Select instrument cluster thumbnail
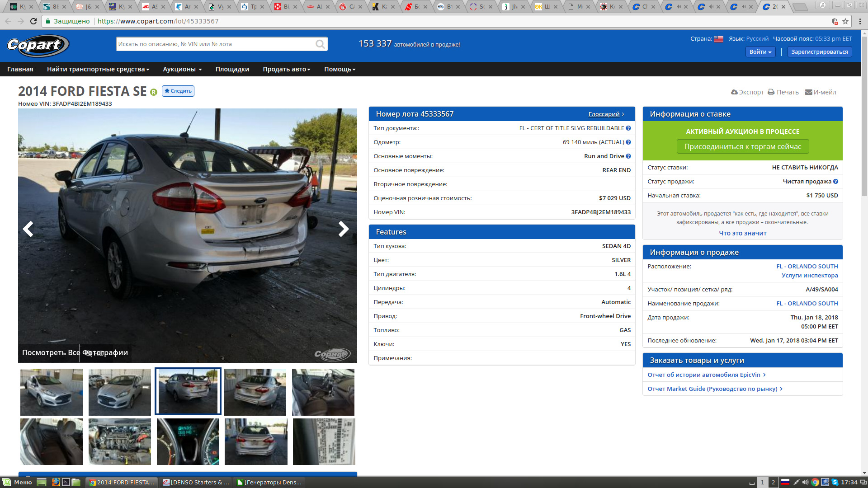 (188, 442)
